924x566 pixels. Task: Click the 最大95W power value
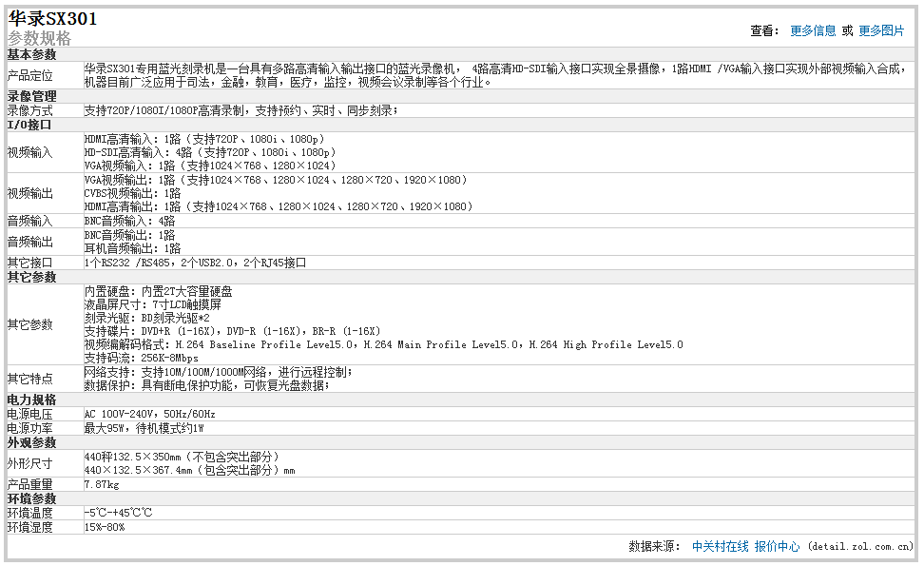144,429
